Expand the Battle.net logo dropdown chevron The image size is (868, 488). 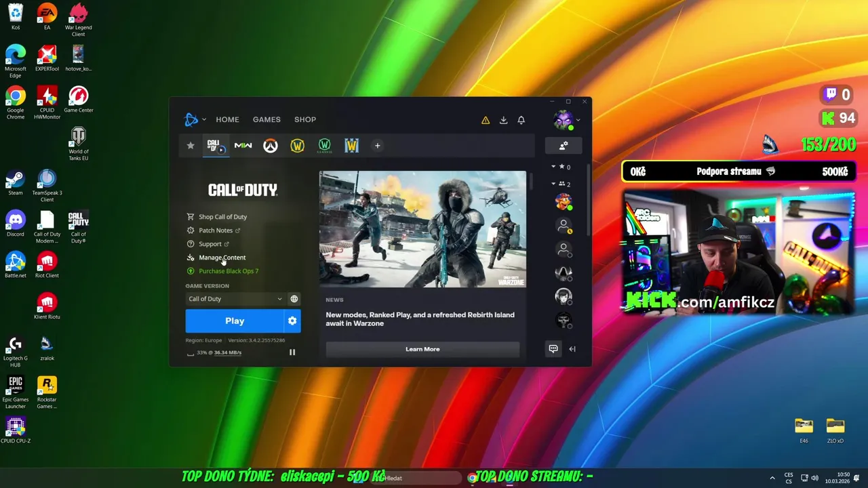204,120
